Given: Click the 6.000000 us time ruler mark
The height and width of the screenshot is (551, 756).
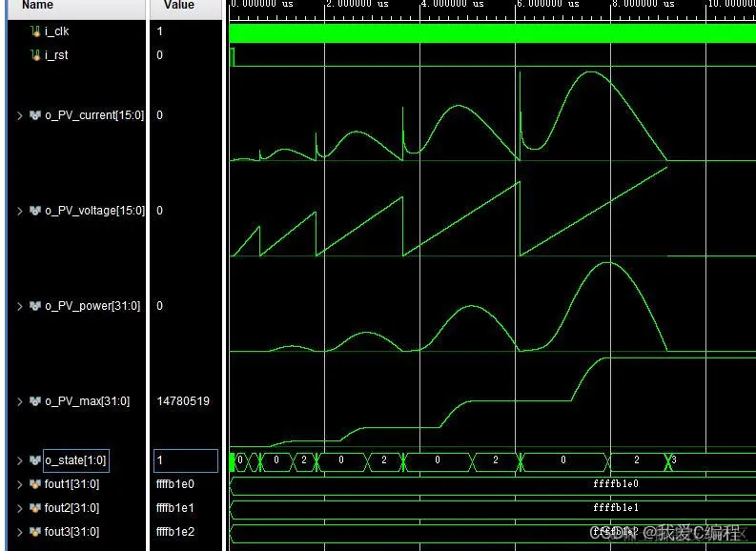Looking at the screenshot, I should pos(548,5).
